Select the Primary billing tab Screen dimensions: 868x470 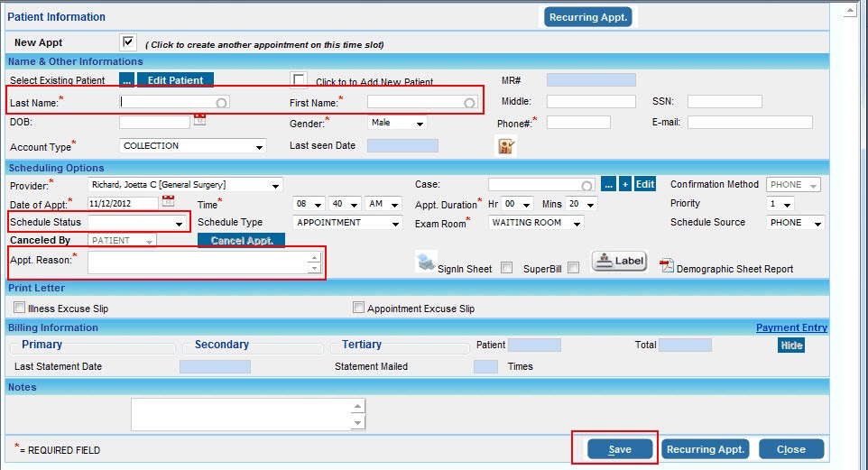point(42,345)
